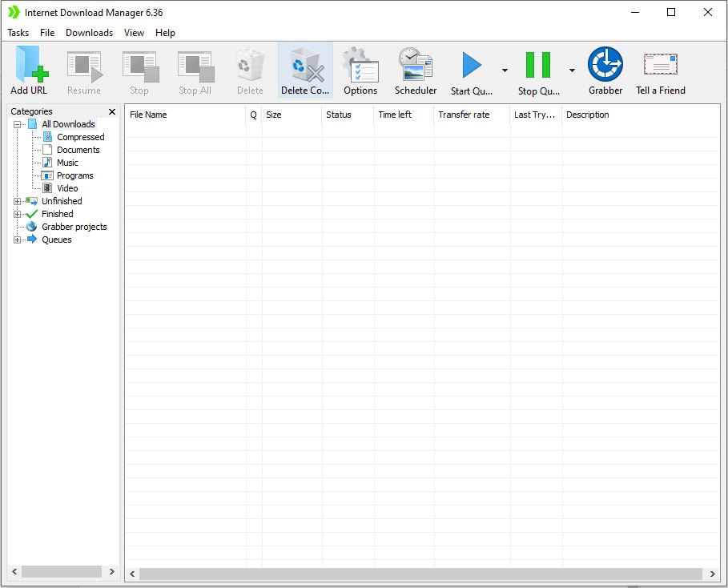Click the Stop All toolbar icon
Image resolution: width=728 pixels, height=588 pixels.
(x=195, y=66)
